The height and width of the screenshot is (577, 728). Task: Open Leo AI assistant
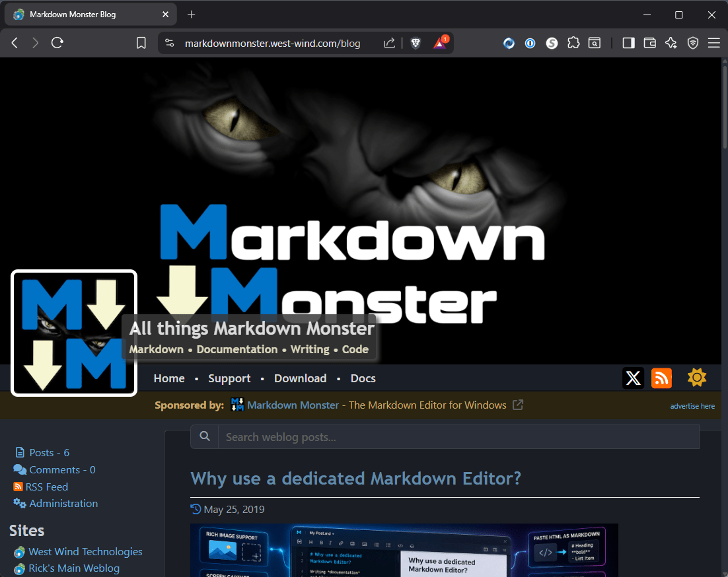coord(671,43)
